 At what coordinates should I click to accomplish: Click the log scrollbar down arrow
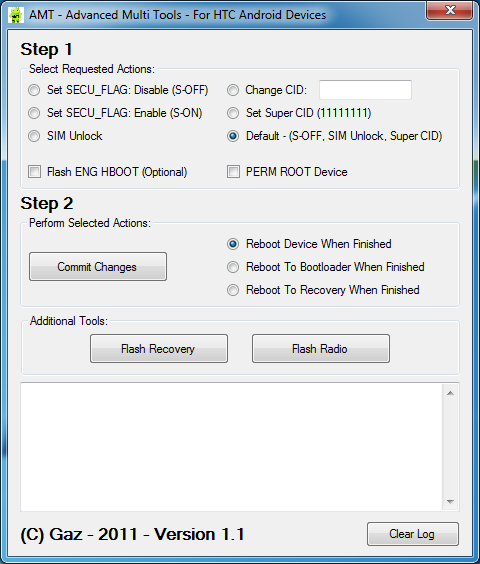[450, 501]
